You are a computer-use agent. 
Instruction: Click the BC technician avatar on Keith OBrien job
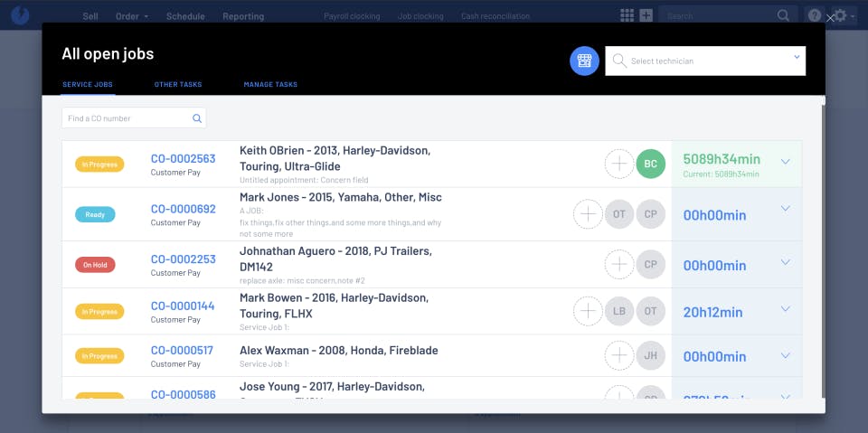pos(650,164)
